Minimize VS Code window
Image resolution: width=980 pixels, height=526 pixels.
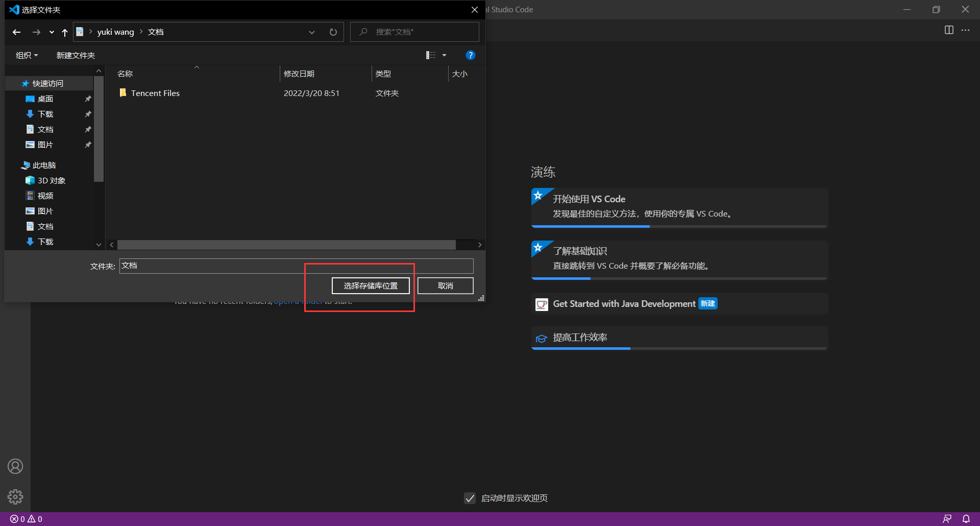pyautogui.click(x=907, y=10)
